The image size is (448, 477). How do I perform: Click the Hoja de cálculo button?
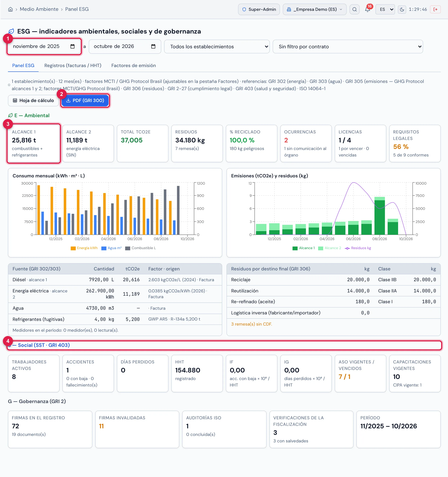tap(33, 101)
